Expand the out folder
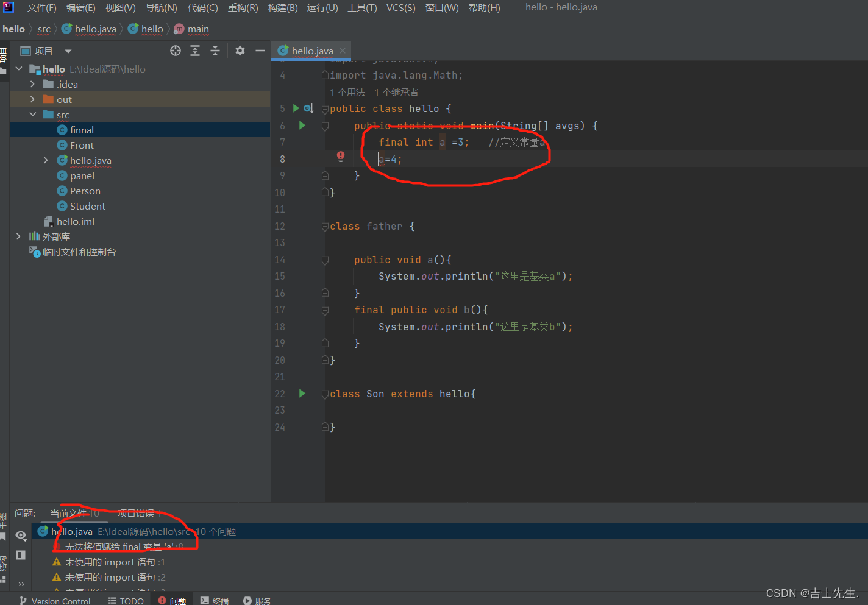 (x=32, y=99)
